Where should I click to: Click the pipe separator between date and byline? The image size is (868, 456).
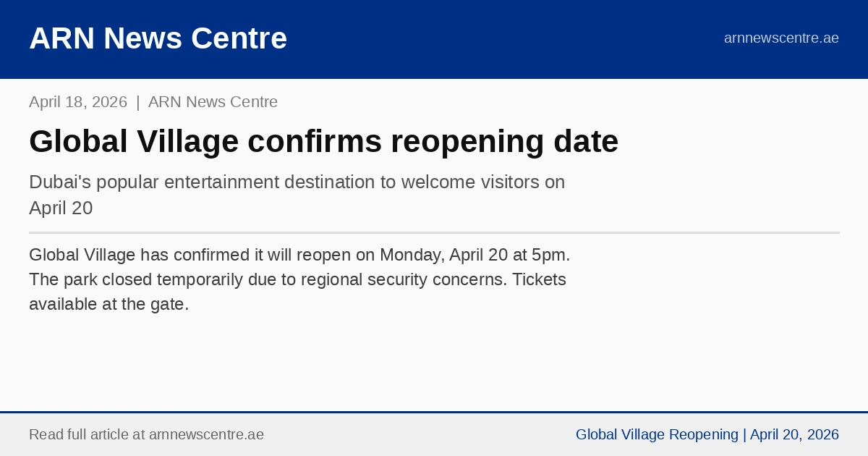[x=137, y=102]
